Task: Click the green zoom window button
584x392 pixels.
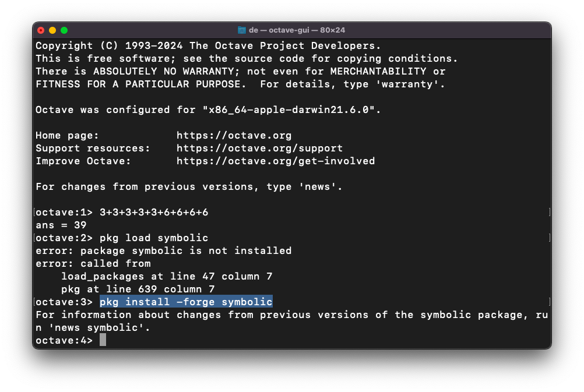Action: pos(64,30)
